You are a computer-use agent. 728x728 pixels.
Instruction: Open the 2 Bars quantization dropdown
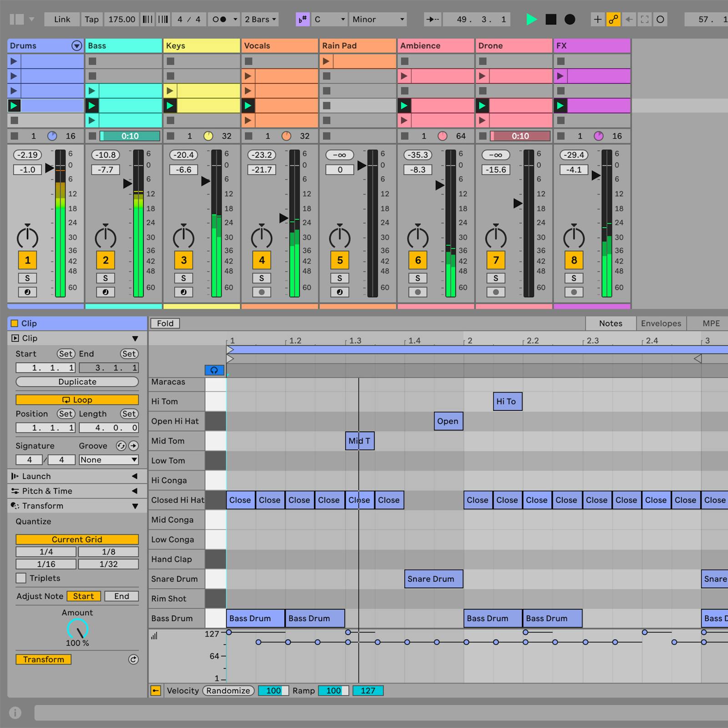click(x=259, y=19)
